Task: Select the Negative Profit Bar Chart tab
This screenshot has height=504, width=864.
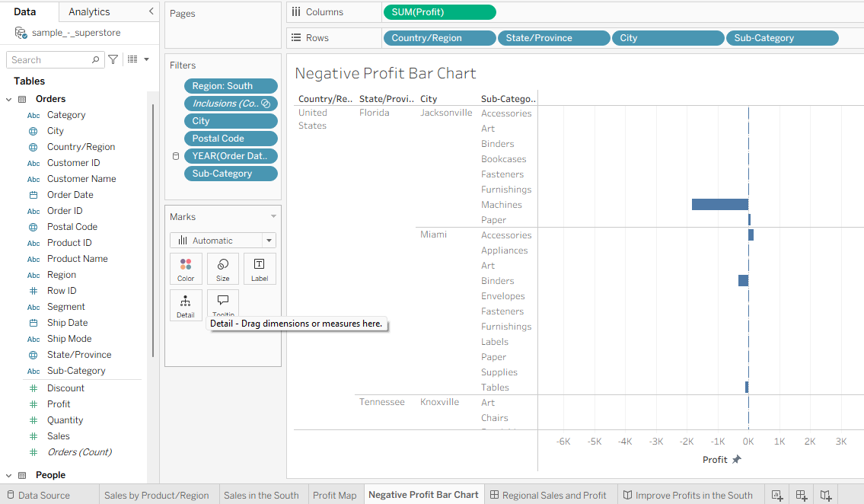Action: [x=423, y=495]
